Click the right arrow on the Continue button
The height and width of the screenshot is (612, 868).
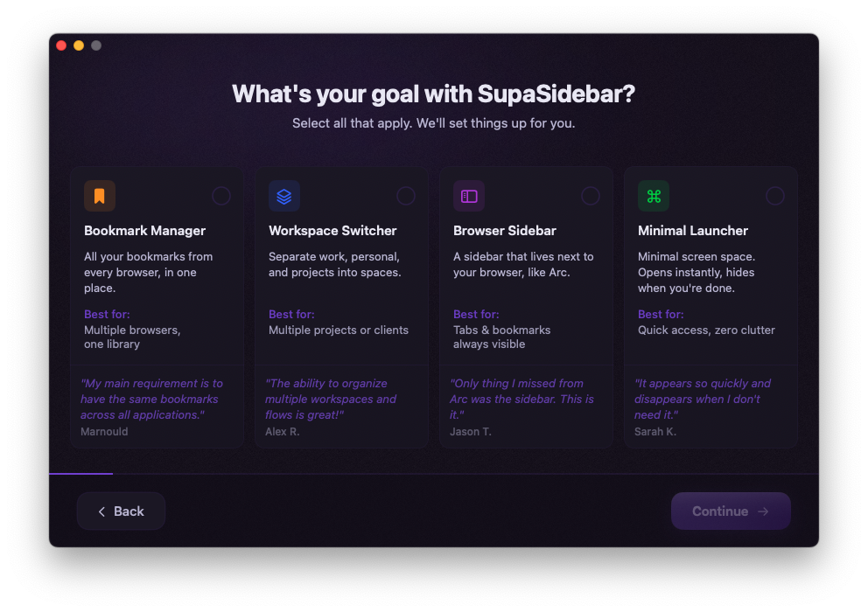(763, 511)
